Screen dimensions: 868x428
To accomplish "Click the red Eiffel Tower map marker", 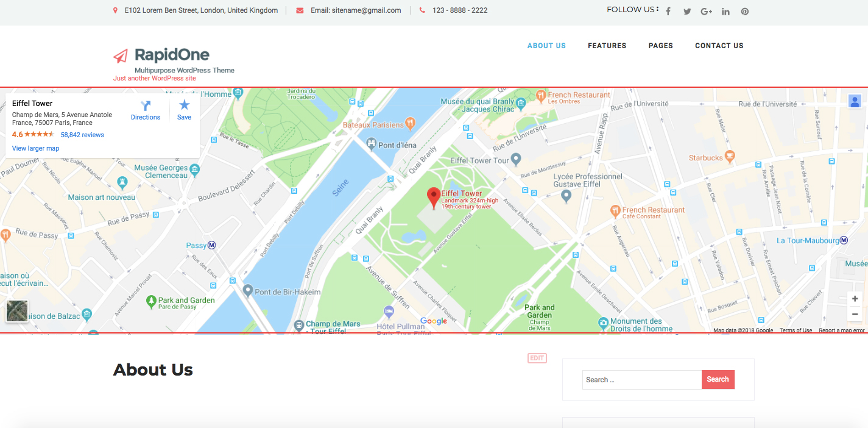I will click(434, 198).
